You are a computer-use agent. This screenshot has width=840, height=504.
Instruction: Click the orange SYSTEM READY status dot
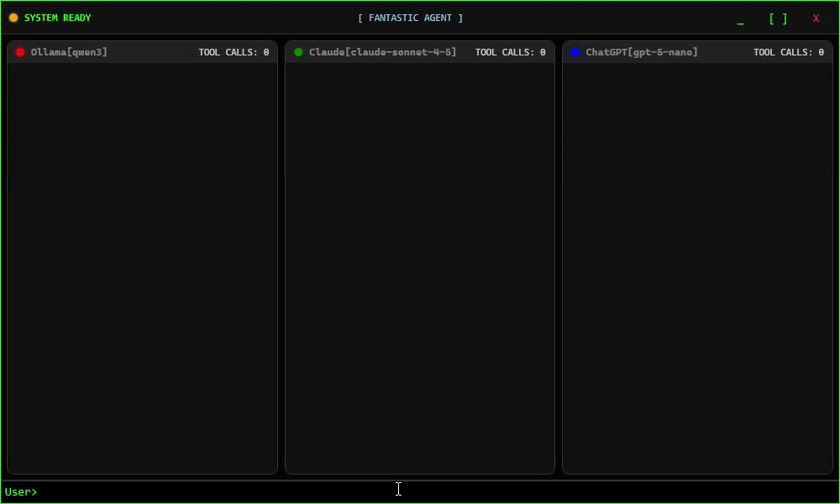pos(13,18)
